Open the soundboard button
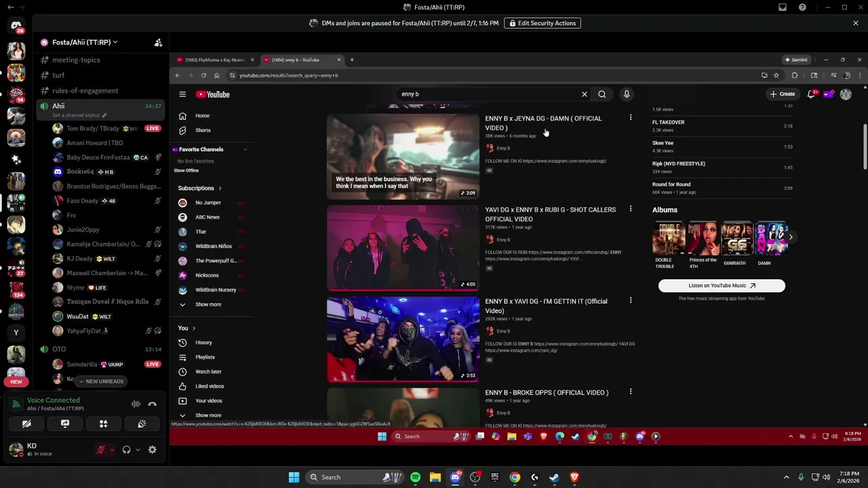868x488 pixels. click(x=142, y=424)
